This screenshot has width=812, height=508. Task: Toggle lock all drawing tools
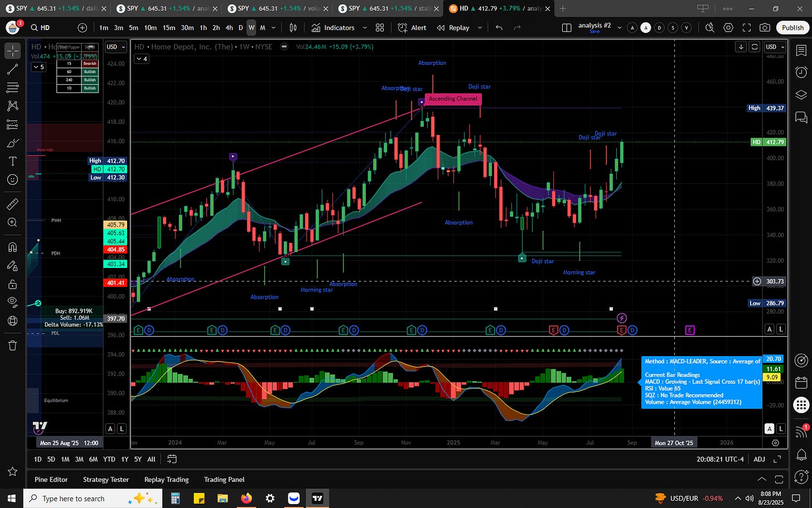coord(12,284)
